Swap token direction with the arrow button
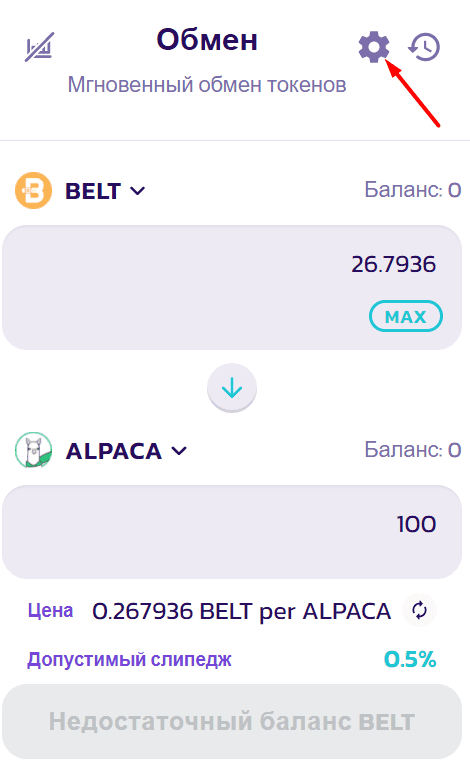The image size is (470, 773). [232, 388]
